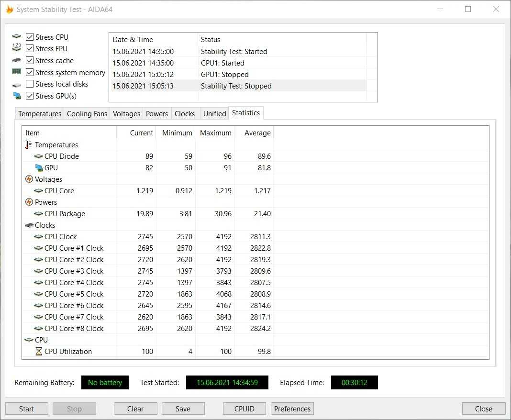Click the AIDA64 flame icon in title bar
Screen dimensions: 511x420
[x=9, y=9]
